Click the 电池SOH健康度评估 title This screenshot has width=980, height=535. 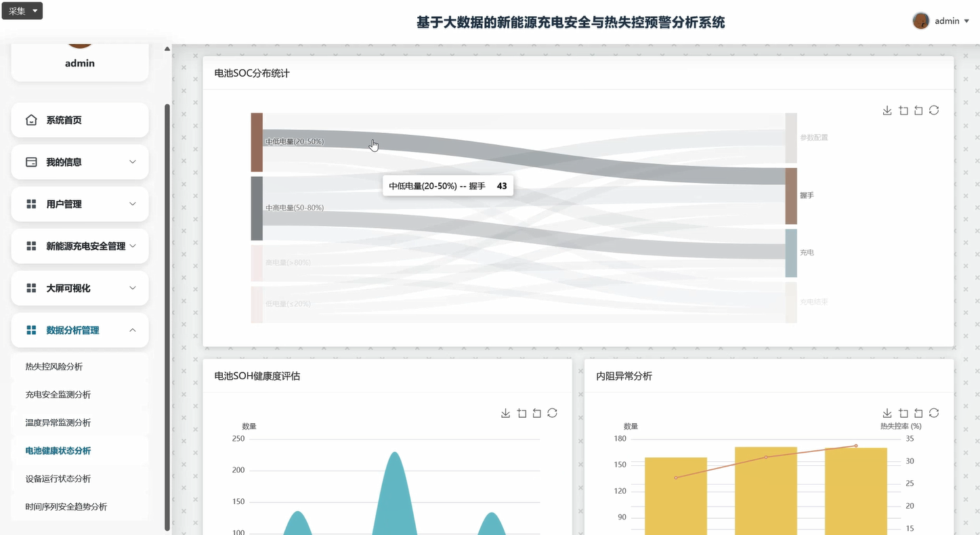click(x=257, y=376)
